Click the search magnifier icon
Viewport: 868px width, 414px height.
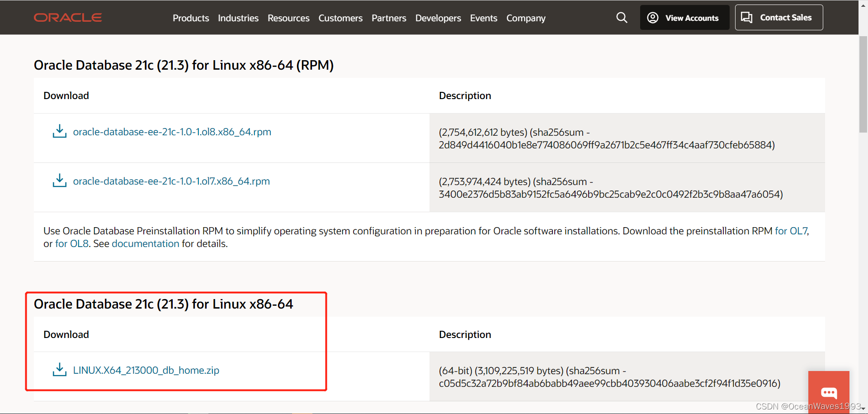(x=622, y=18)
